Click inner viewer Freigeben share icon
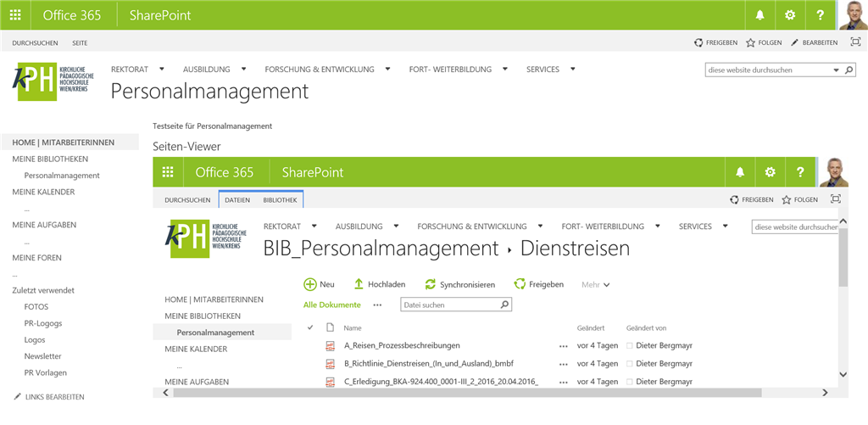This screenshot has width=868, height=425. click(x=735, y=200)
